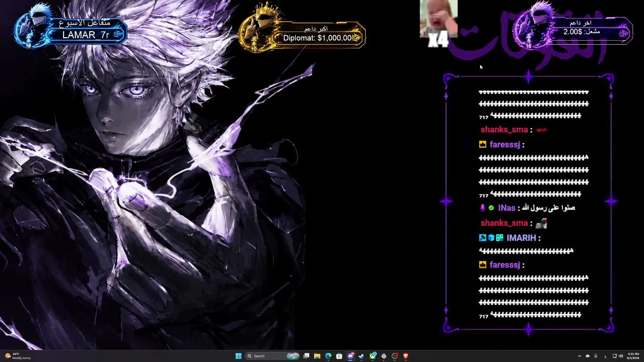Click the blue cube badge beside IMARIH
The height and width of the screenshot is (362, 644).
point(491,238)
